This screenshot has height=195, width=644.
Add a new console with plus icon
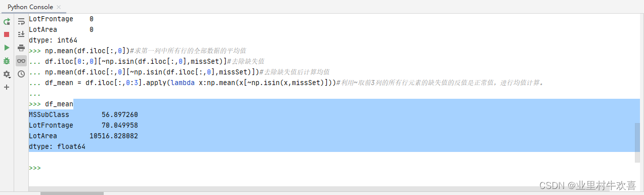point(7,87)
